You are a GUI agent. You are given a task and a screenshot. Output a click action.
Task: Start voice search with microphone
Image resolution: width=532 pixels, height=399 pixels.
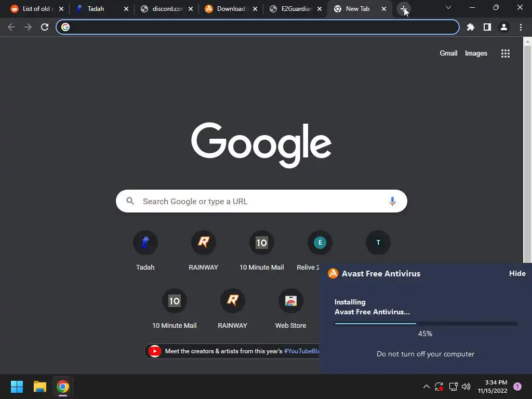pos(392,201)
